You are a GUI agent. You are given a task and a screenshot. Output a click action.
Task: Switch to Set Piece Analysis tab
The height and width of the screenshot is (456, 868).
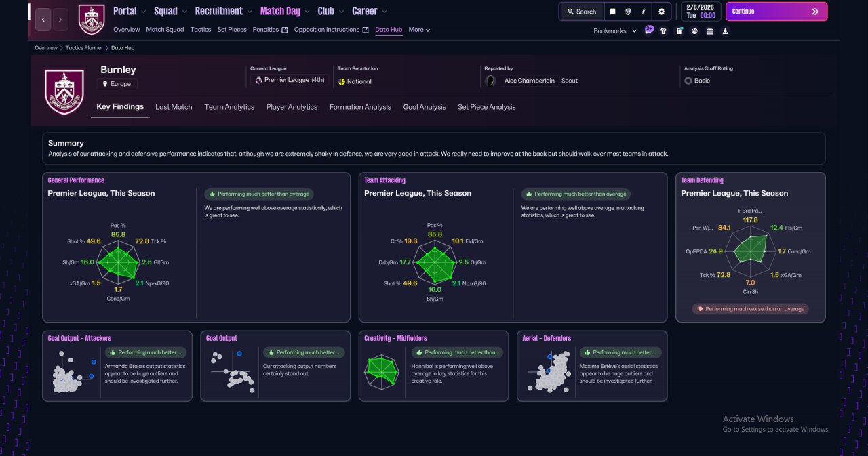click(486, 107)
